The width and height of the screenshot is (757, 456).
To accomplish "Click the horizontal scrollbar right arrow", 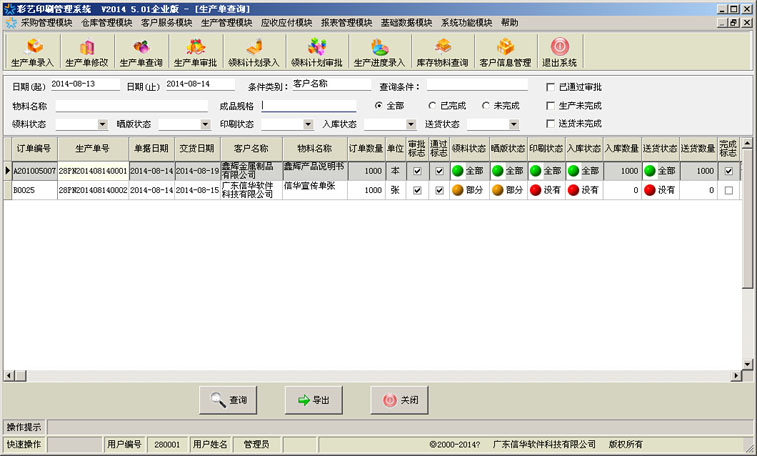I will [736, 375].
